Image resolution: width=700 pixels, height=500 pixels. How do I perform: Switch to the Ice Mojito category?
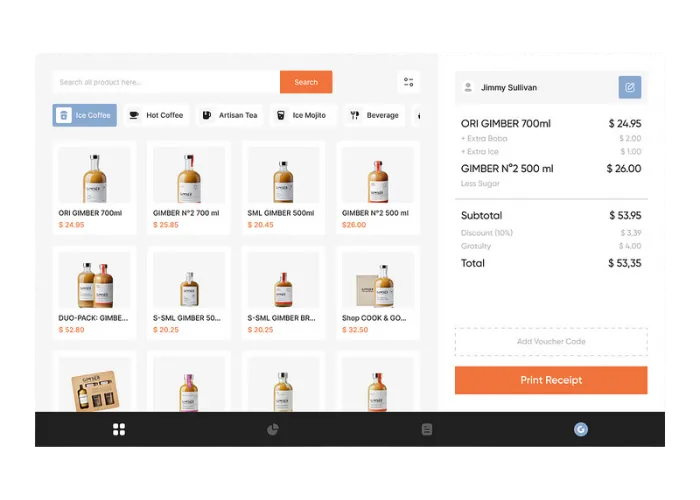[303, 115]
